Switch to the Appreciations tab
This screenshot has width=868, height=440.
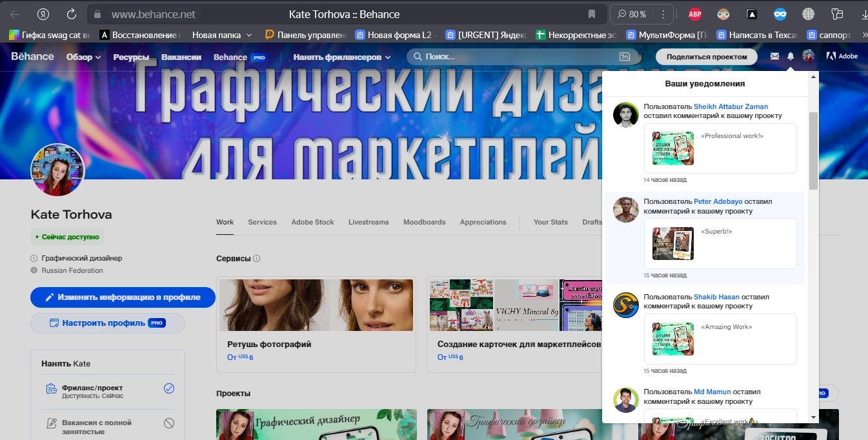click(x=483, y=222)
